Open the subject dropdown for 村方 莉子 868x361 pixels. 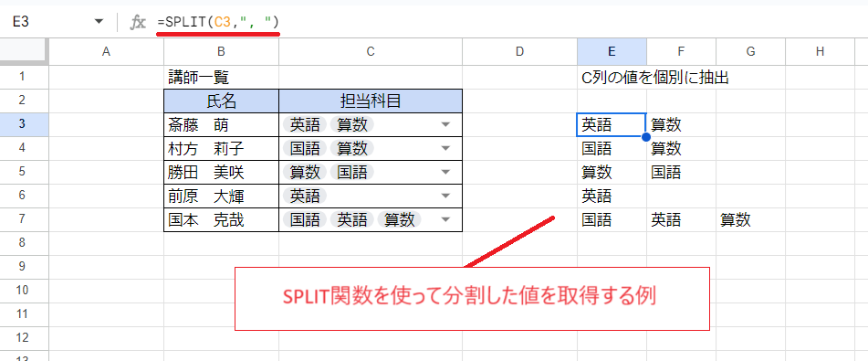[x=445, y=149]
